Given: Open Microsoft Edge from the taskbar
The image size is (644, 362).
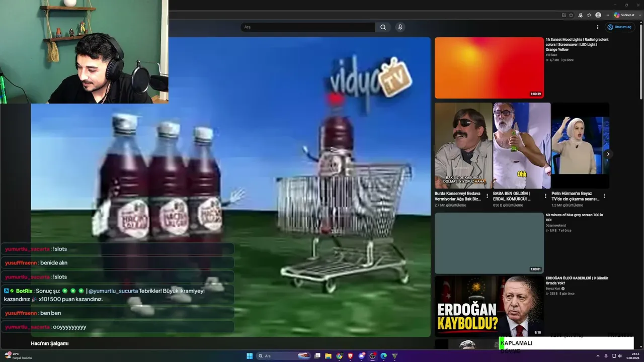Looking at the screenshot, I should (384, 356).
